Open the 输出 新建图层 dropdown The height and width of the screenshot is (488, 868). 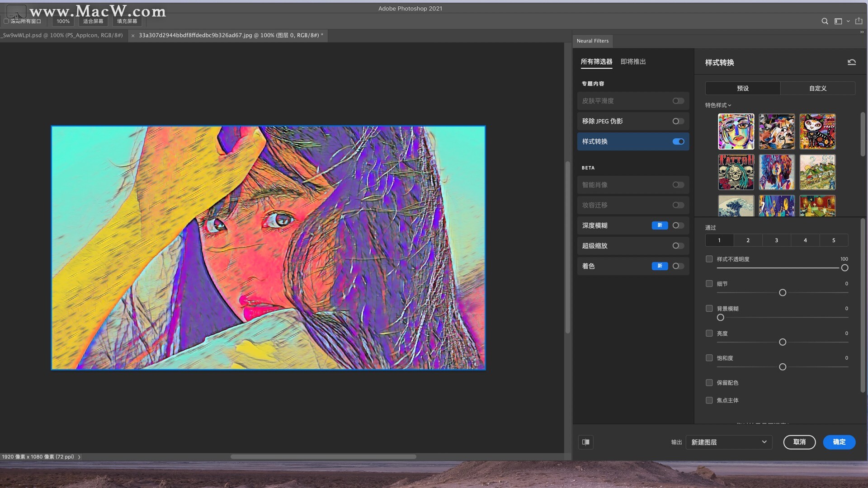coord(729,442)
